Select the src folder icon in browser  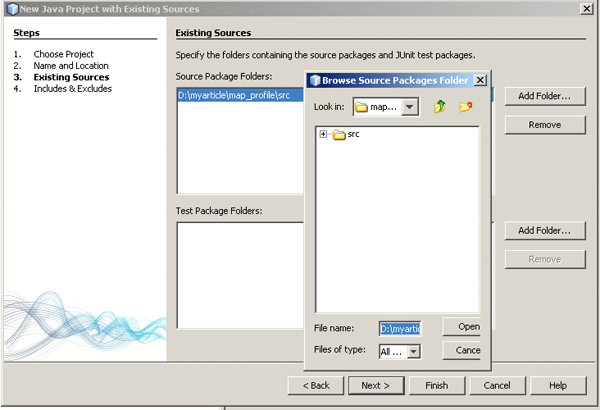[x=338, y=135]
